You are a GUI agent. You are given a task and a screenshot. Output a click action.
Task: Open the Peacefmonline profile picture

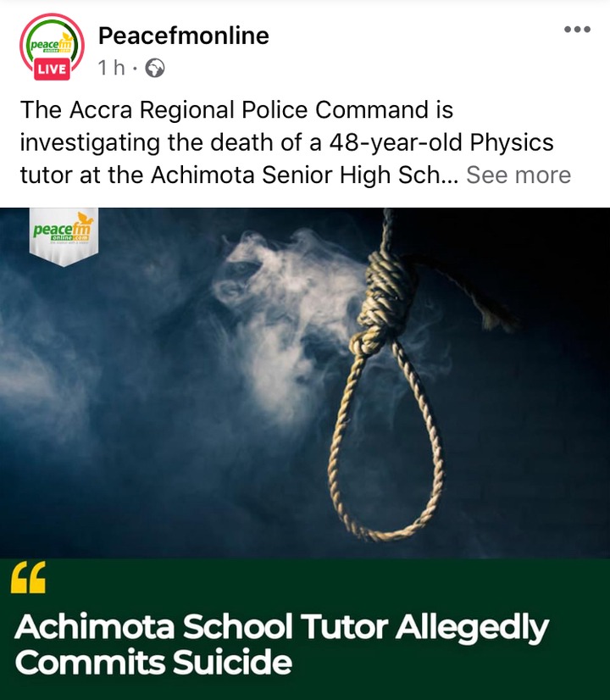[52, 46]
